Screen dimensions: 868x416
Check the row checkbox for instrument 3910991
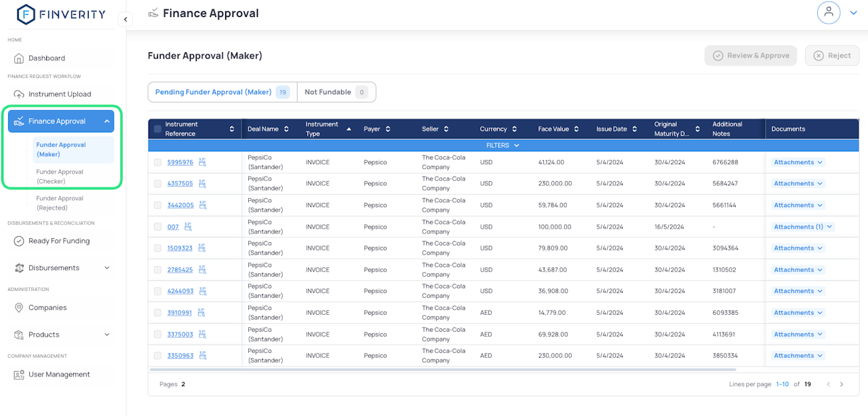click(158, 313)
